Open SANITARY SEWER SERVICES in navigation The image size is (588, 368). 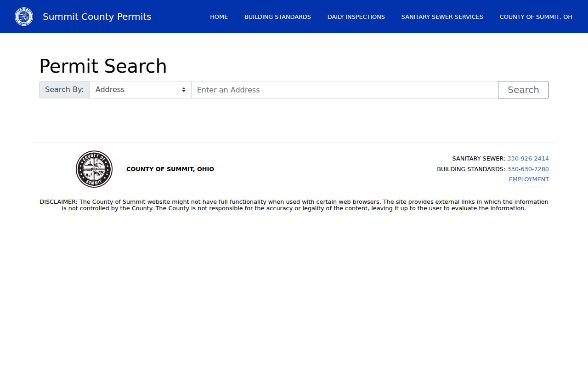click(442, 17)
